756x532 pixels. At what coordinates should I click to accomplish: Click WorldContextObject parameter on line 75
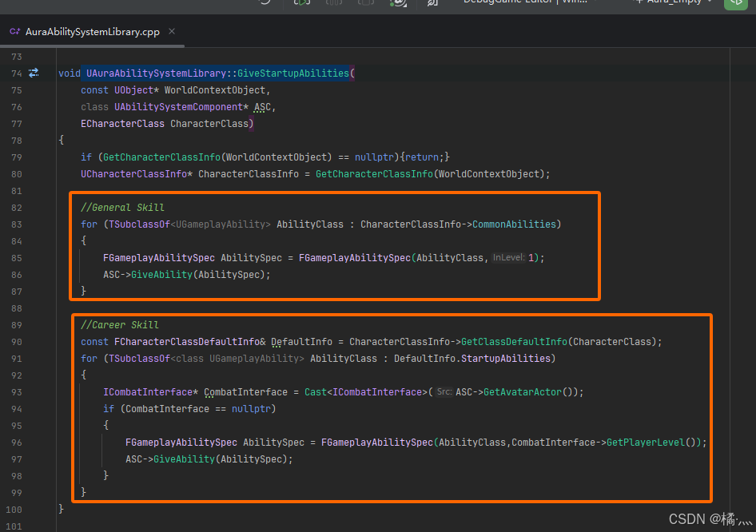coord(215,90)
